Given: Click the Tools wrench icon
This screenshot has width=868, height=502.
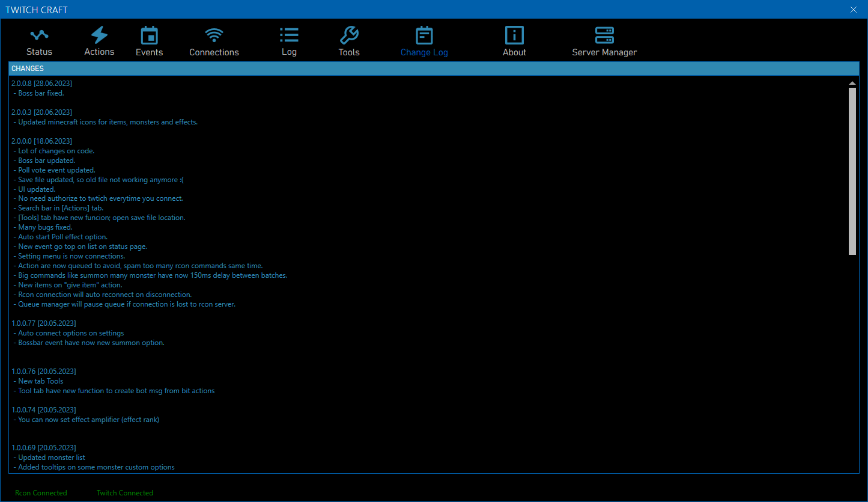Looking at the screenshot, I should [x=349, y=35].
